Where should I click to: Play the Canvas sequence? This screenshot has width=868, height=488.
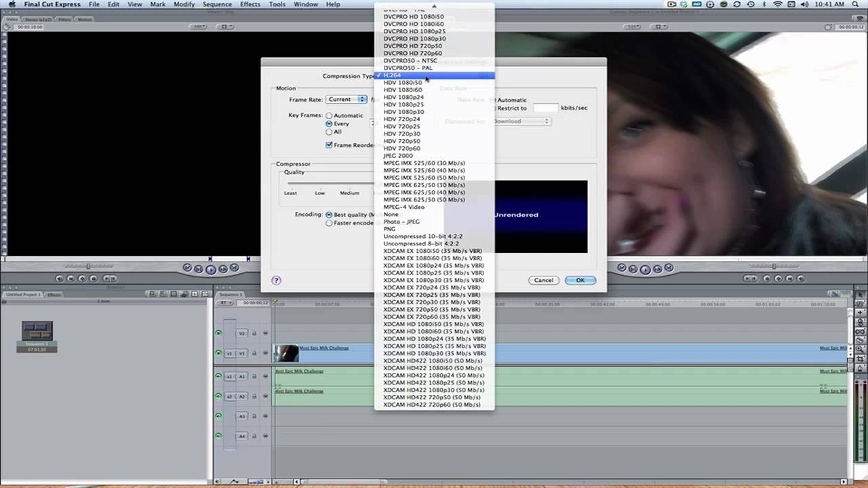(x=645, y=269)
